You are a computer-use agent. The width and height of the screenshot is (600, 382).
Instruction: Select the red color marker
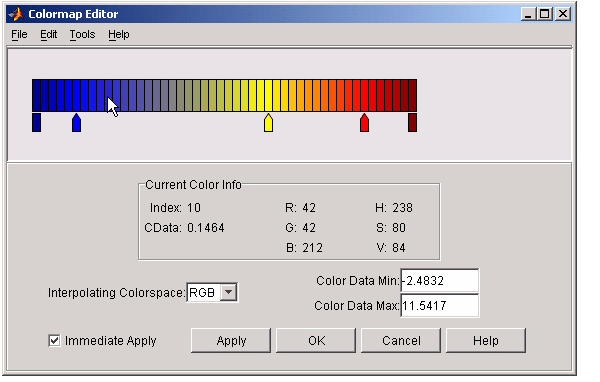click(365, 123)
